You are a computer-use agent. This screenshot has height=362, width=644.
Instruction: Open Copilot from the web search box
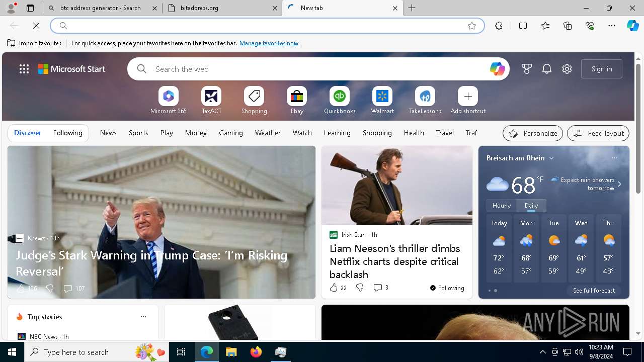(x=497, y=69)
